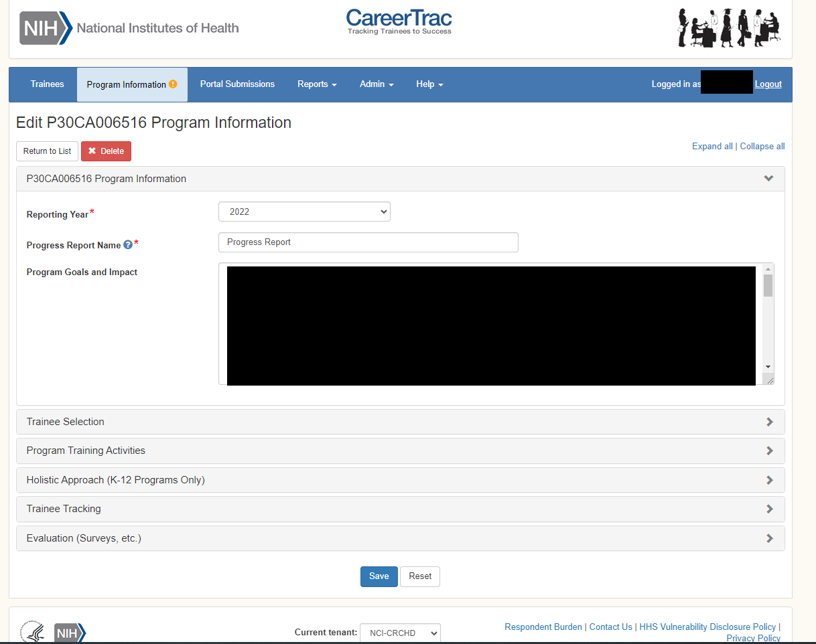Expand the Trainee Selection section

coord(401,422)
